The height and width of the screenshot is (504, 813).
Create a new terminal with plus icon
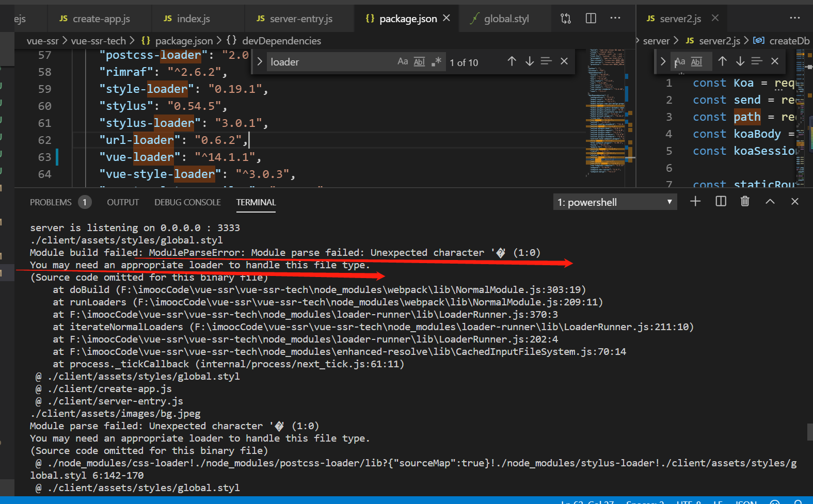coord(695,201)
